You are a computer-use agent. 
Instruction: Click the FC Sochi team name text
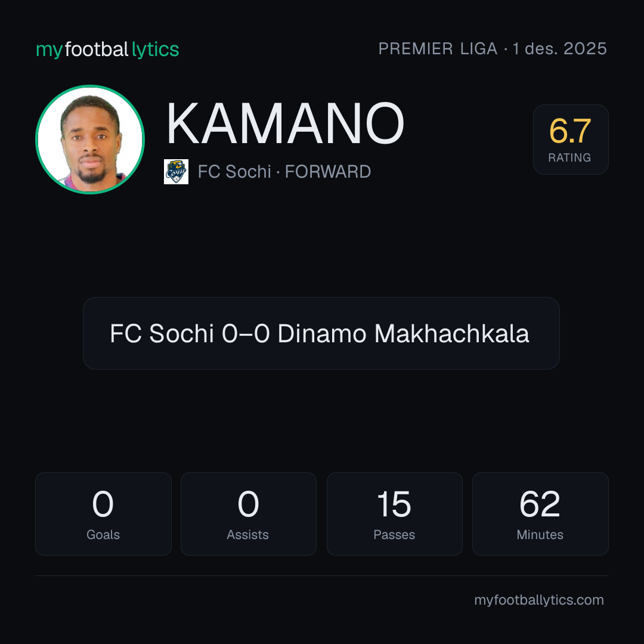click(234, 172)
